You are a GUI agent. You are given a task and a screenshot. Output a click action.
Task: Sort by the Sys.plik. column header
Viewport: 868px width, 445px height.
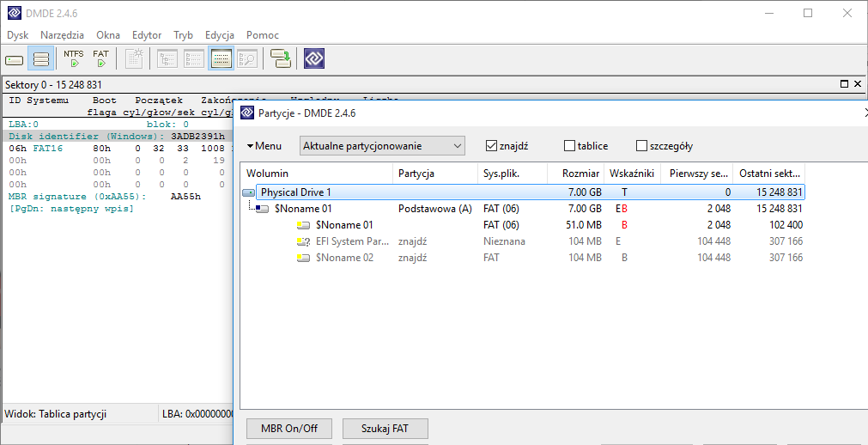point(512,174)
